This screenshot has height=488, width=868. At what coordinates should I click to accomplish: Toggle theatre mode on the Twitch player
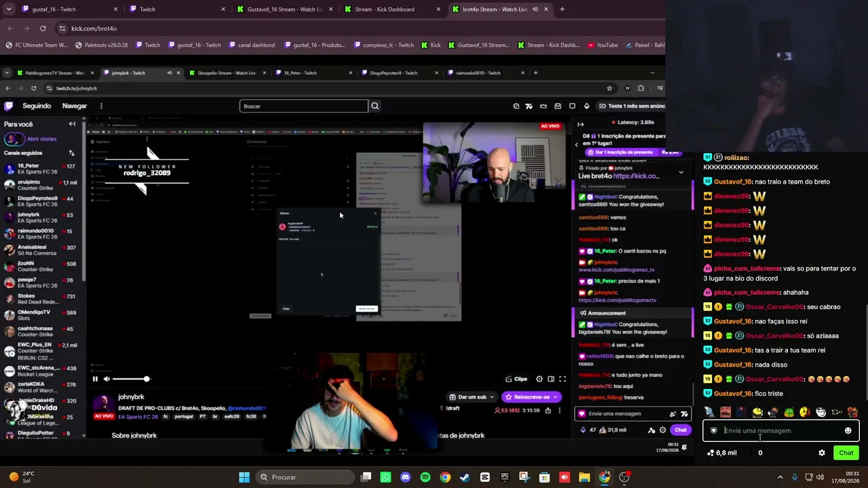coord(551,379)
